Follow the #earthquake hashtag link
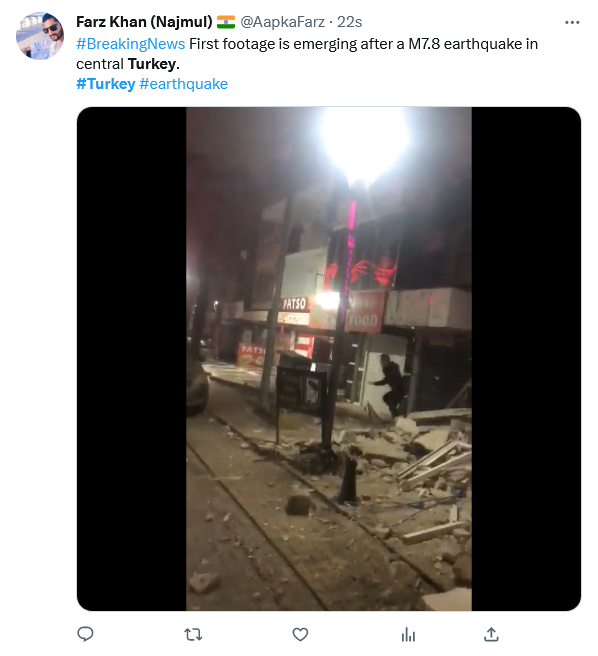The width and height of the screenshot is (598, 656). pyautogui.click(x=183, y=84)
